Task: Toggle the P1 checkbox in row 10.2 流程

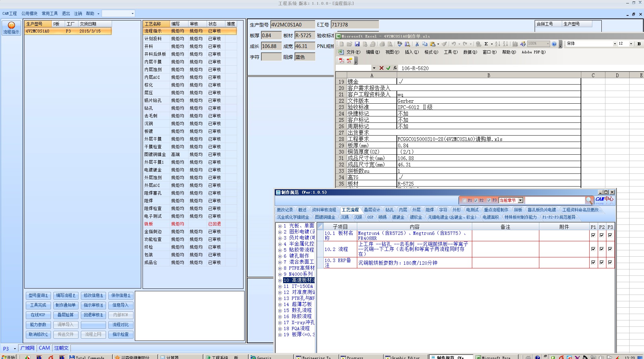Action: coord(593,249)
